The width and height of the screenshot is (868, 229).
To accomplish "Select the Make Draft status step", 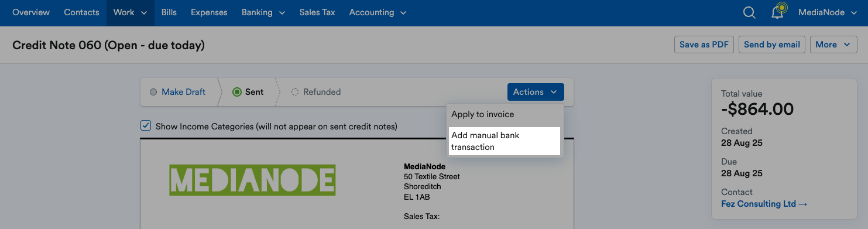I will [x=178, y=92].
